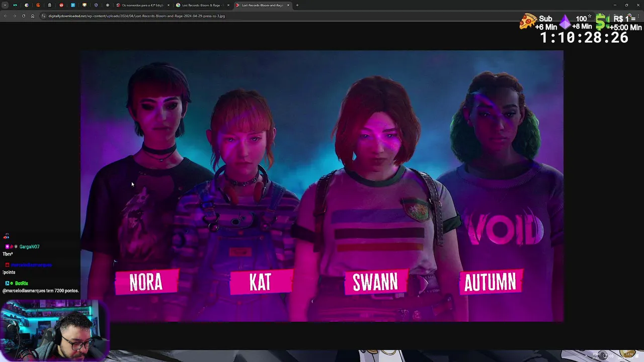Show hidden system tray icons chevron
The height and width of the screenshot is (362, 644).
[586, 356]
